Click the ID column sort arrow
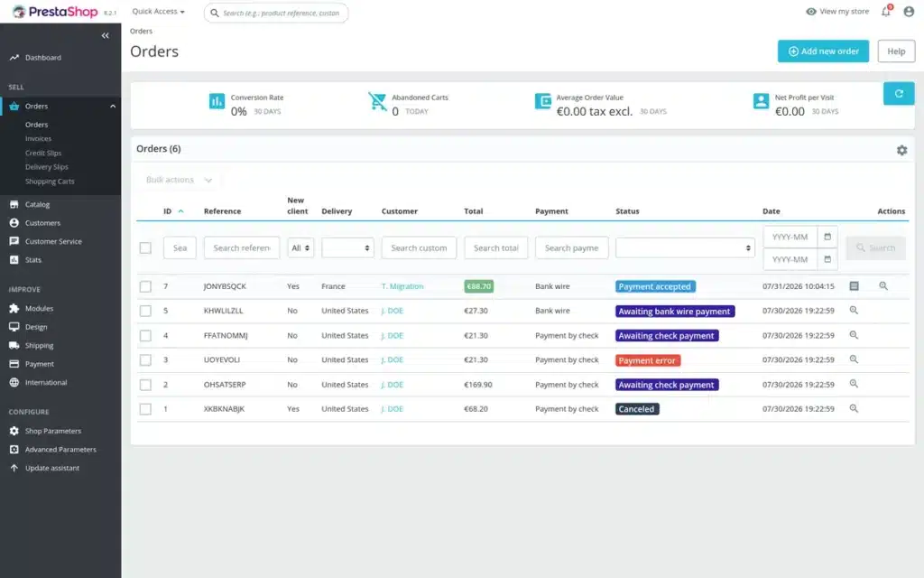Screen dimensions: 924x578 180,211
